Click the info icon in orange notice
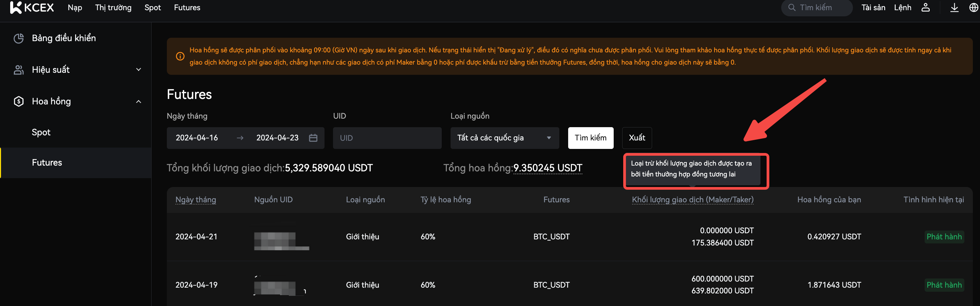Image resolution: width=980 pixels, height=306 pixels. point(180,56)
